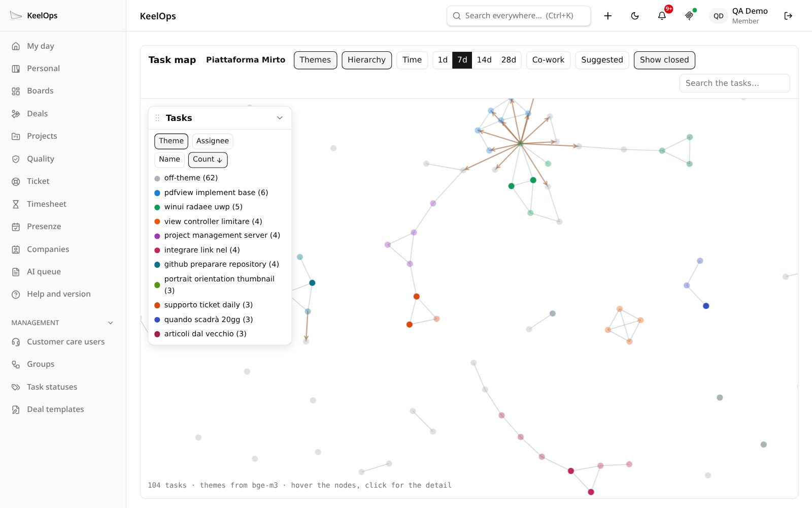Collapse the MANAGEMENT section chevron
Image resolution: width=812 pixels, height=508 pixels.
111,323
